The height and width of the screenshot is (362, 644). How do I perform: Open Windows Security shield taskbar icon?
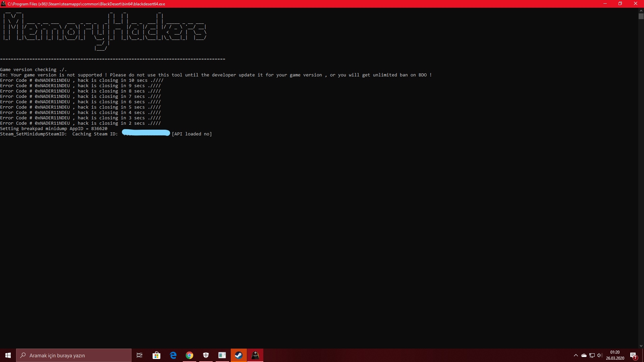[x=206, y=355]
